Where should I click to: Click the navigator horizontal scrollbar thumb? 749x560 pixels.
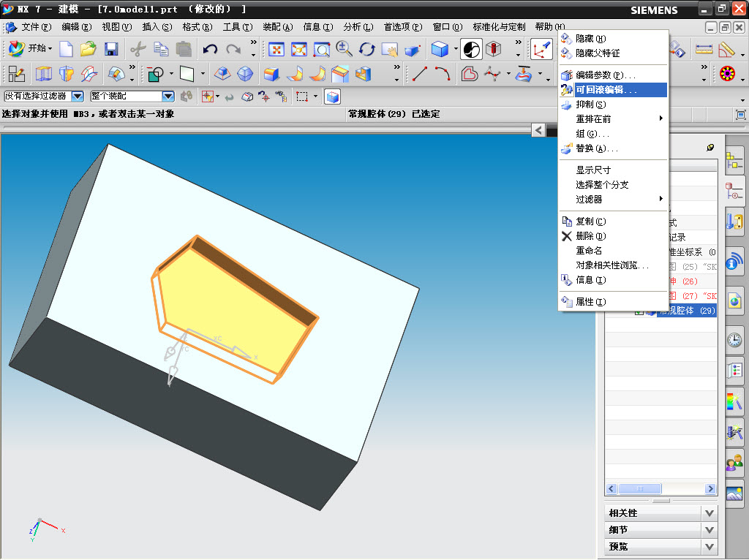[x=639, y=489]
